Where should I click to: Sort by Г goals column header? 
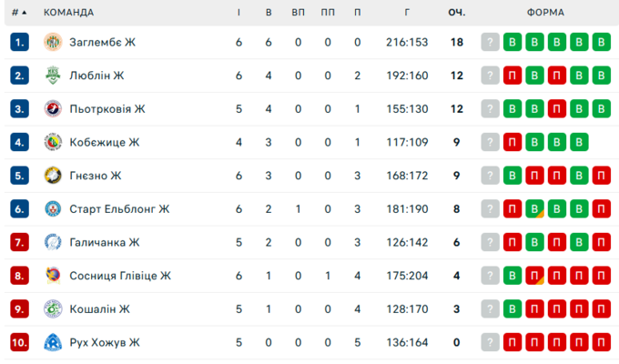(x=407, y=13)
